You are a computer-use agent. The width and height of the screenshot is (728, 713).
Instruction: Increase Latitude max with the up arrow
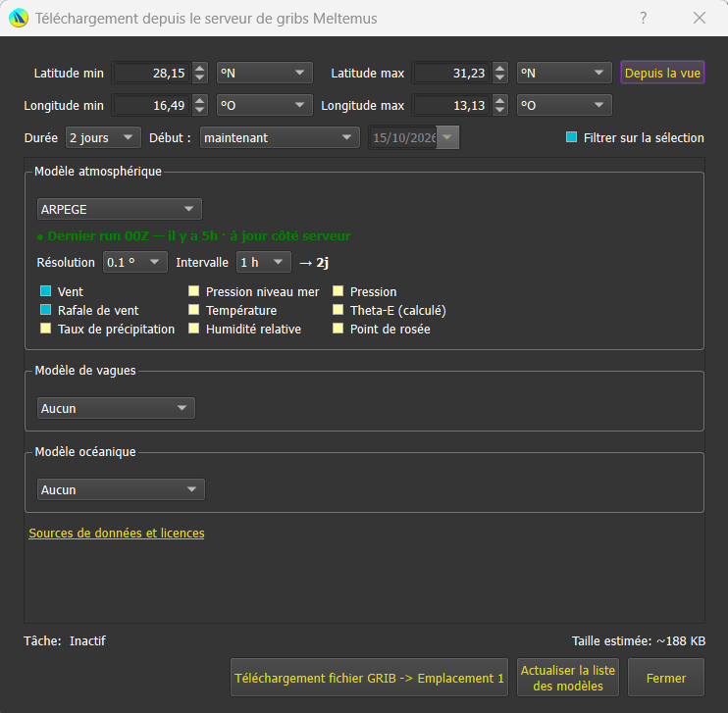[x=499, y=68]
